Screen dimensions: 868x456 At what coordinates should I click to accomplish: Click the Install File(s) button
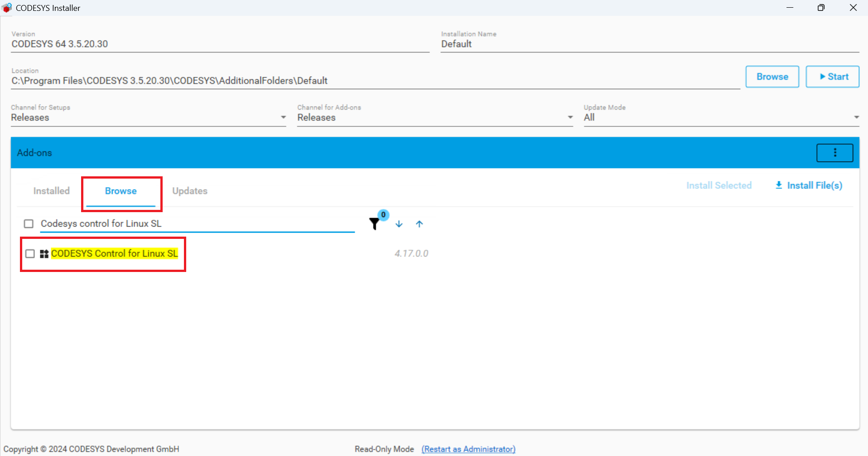click(809, 185)
